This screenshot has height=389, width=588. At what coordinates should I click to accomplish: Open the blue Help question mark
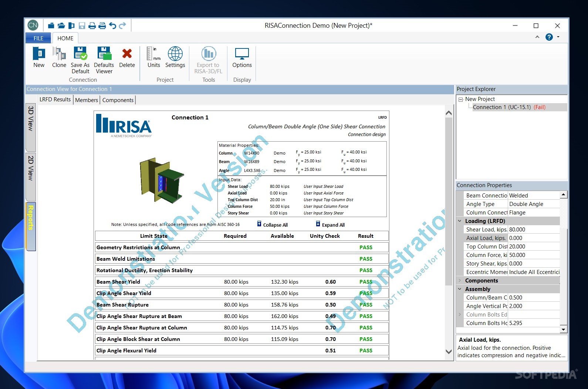[549, 37]
